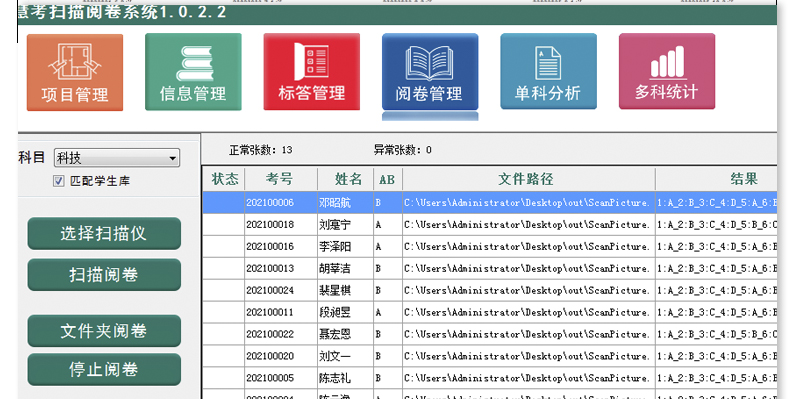Open the 单科分析 module icon

[548, 71]
